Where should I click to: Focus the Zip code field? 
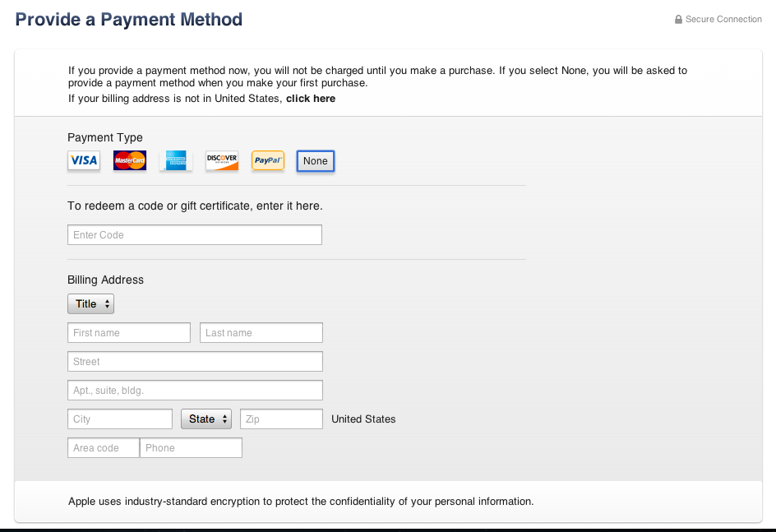click(281, 419)
